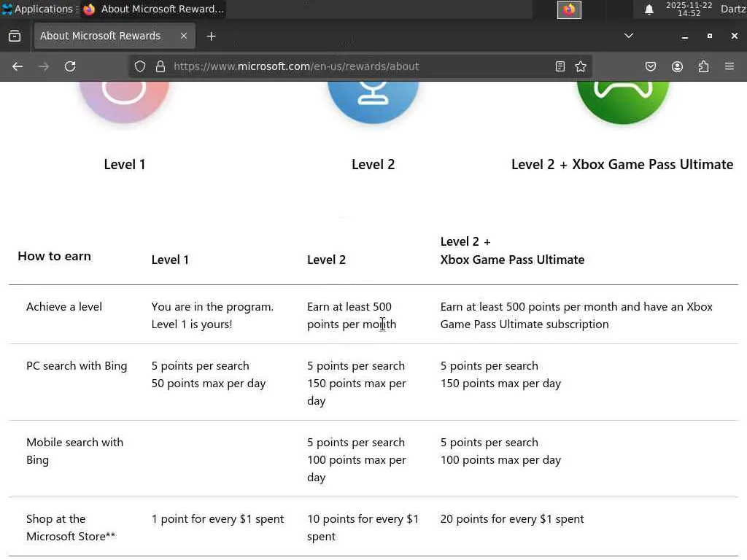Click the Level 1 column header
Image resolution: width=747 pixels, height=560 pixels.
(x=170, y=260)
